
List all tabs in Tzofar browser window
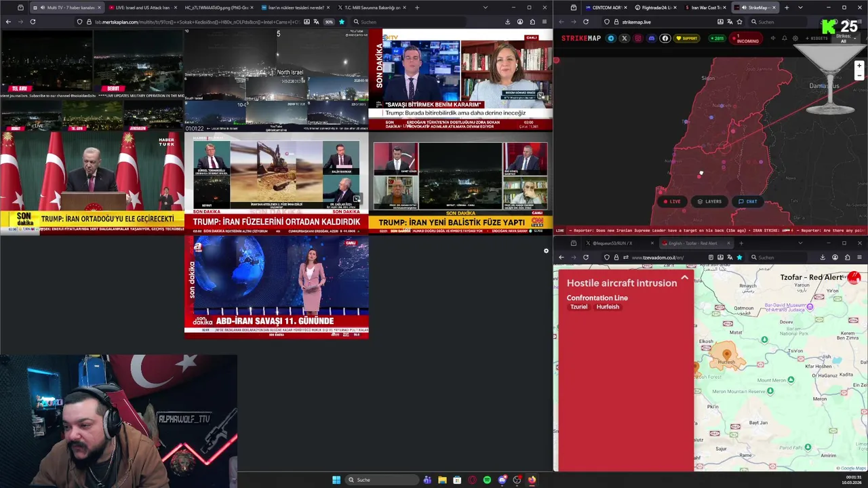pyautogui.click(x=800, y=243)
